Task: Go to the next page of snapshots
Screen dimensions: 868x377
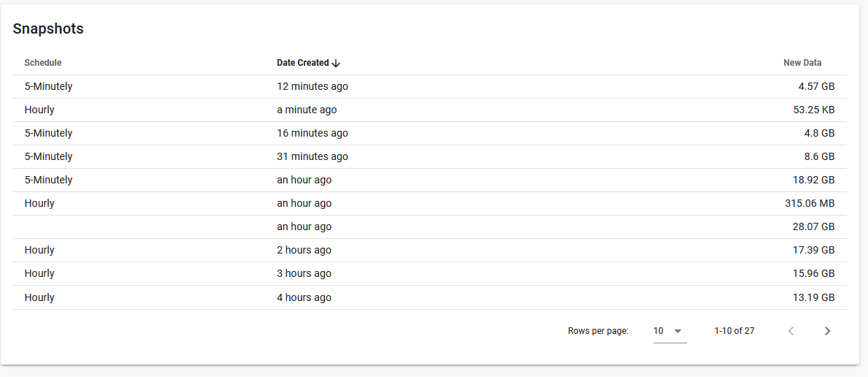Action: [827, 331]
